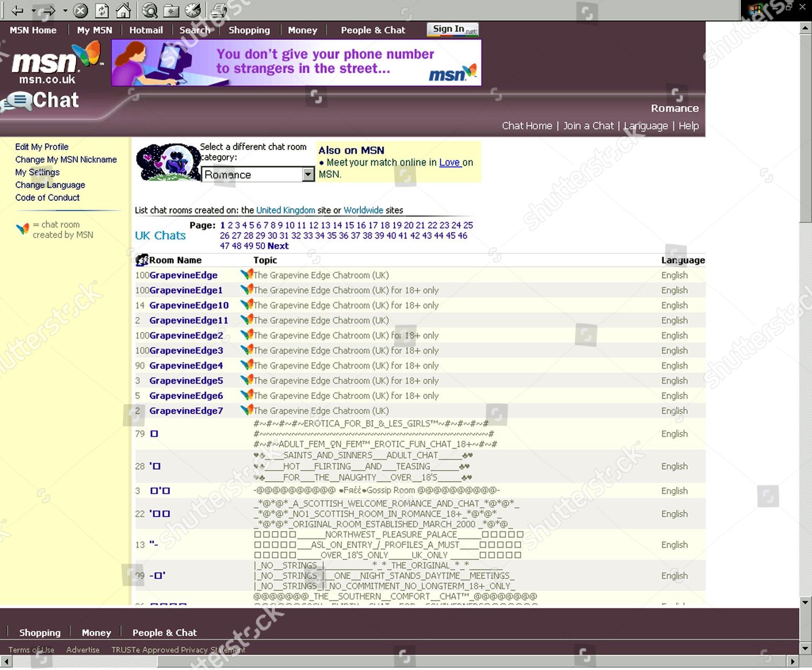The width and height of the screenshot is (812, 670).
Task: Open People & Chat in top navigation
Action: click(x=373, y=30)
